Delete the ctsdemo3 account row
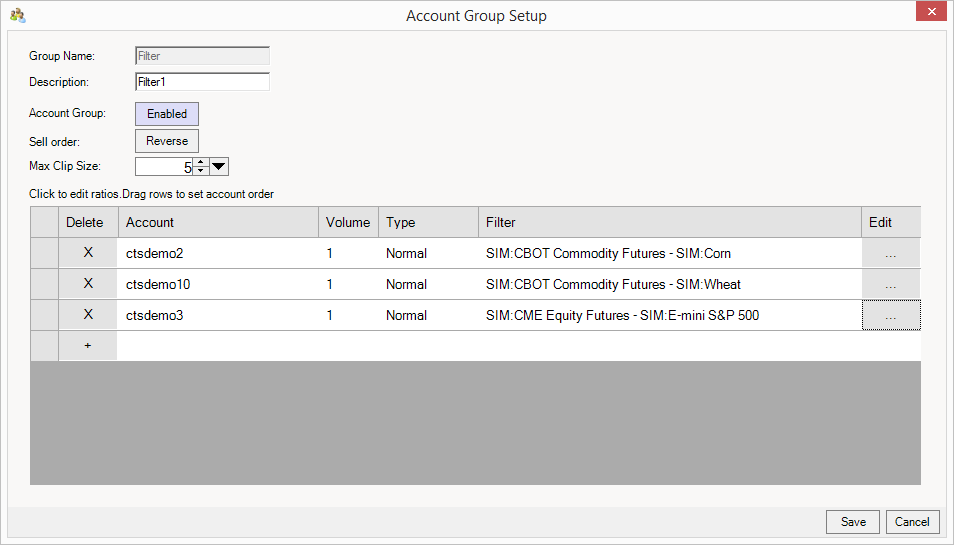Image resolution: width=954 pixels, height=545 pixels. (88, 315)
